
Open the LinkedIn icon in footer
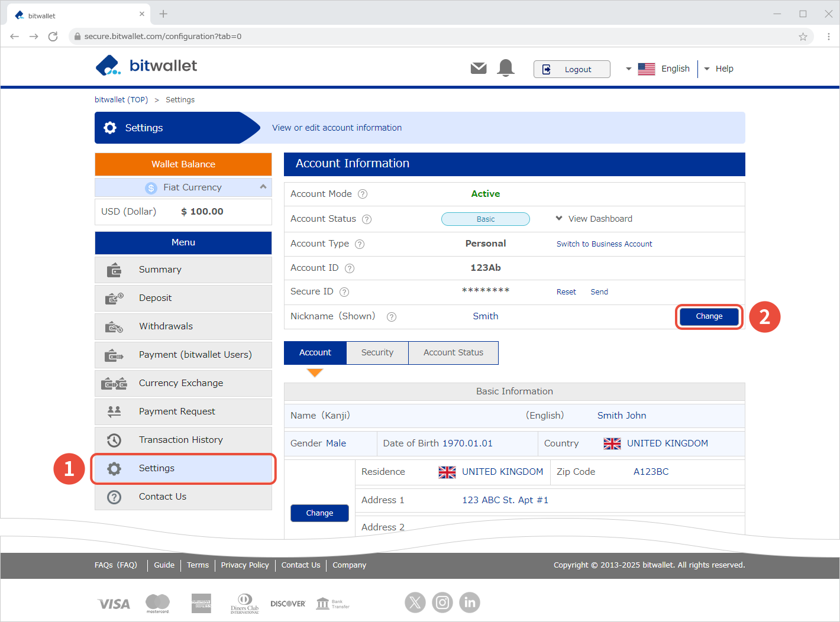(470, 602)
